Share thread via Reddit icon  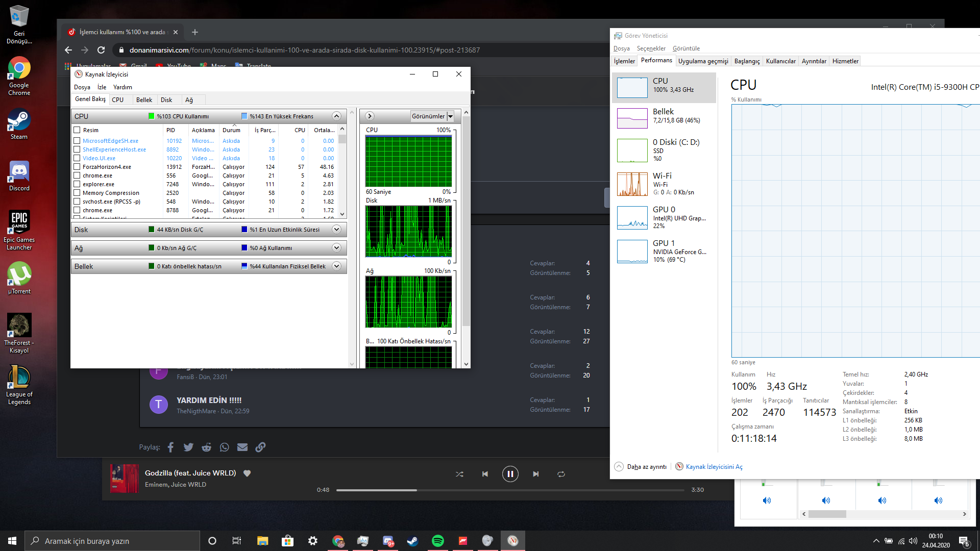click(206, 447)
